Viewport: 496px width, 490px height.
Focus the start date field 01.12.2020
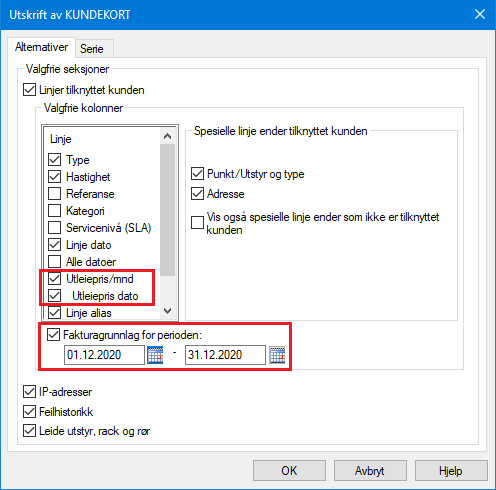tap(104, 355)
